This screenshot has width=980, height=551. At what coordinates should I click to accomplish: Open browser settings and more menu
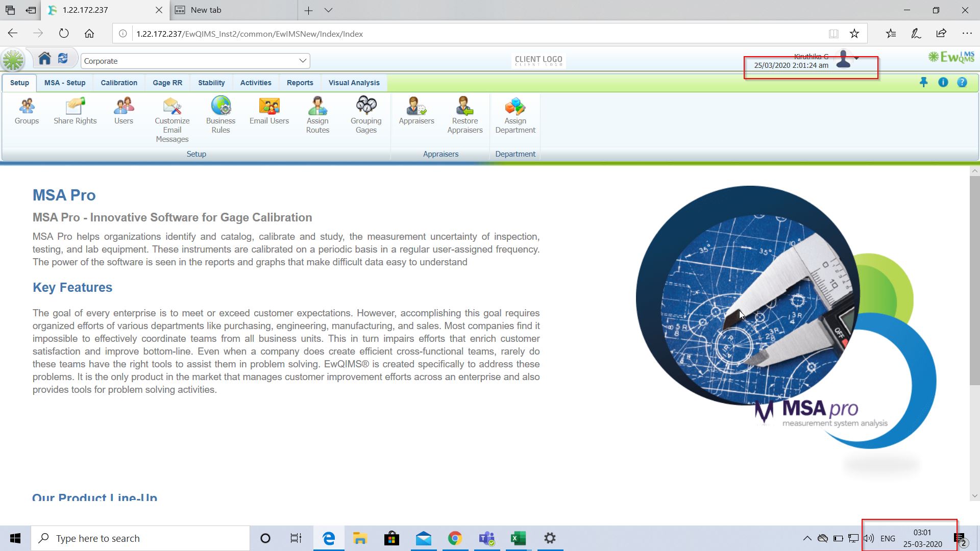pyautogui.click(x=967, y=34)
